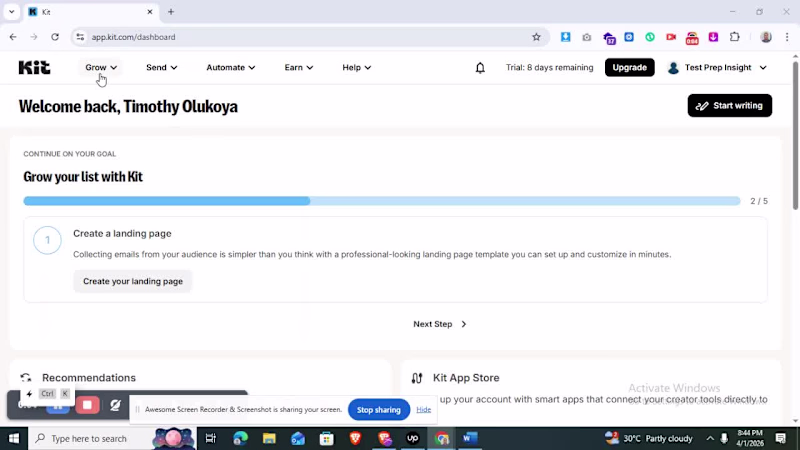
Task: Click the goal progress bar
Action: click(382, 201)
